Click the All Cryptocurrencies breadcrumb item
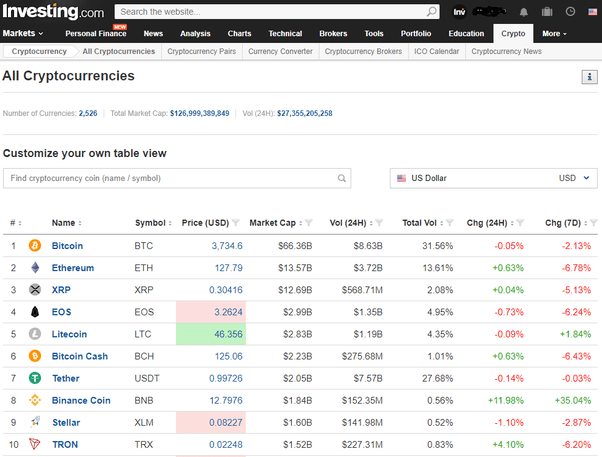The height and width of the screenshot is (457, 602). tap(119, 51)
